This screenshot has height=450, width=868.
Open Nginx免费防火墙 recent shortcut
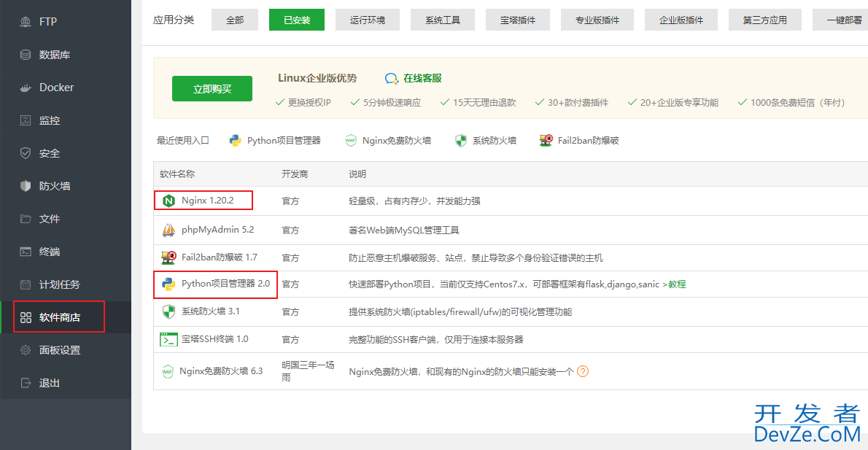pos(396,141)
